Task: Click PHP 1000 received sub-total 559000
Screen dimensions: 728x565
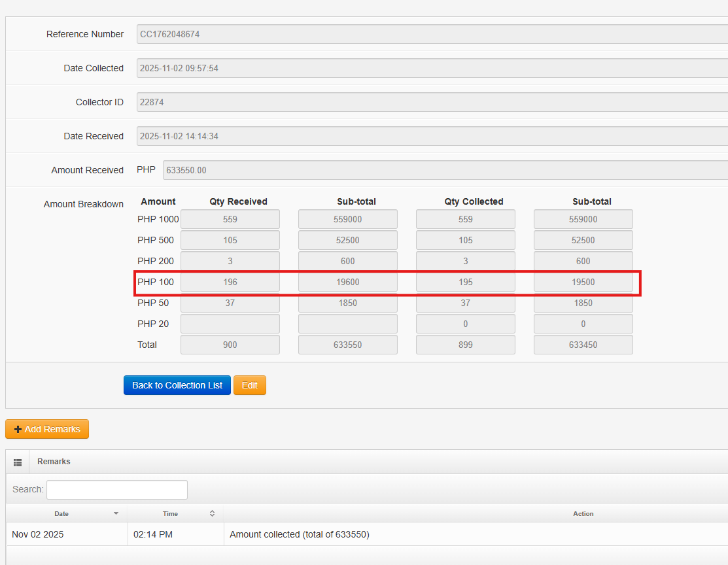Action: [x=348, y=219]
